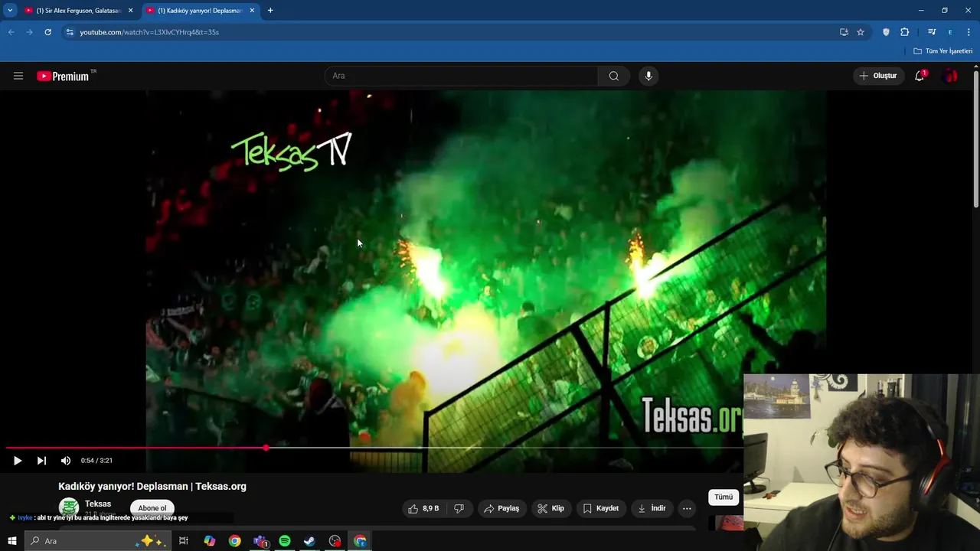Open the active Chrome profile window taskbar icon
980x551 pixels.
(360, 541)
